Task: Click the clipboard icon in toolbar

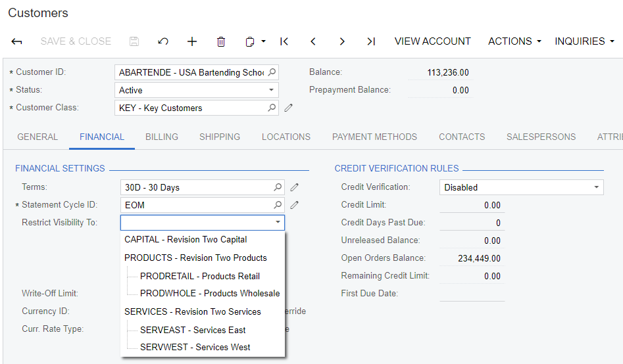Action: coord(250,41)
